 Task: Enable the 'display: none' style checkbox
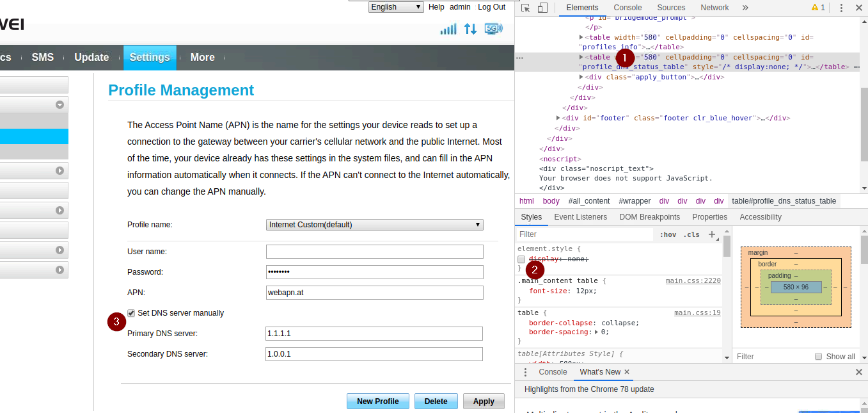tap(521, 259)
